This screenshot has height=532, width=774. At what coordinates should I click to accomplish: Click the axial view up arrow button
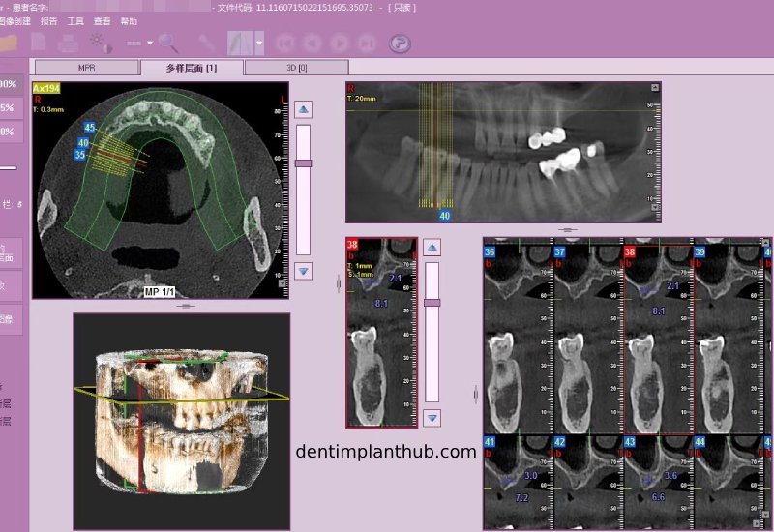pos(303,109)
